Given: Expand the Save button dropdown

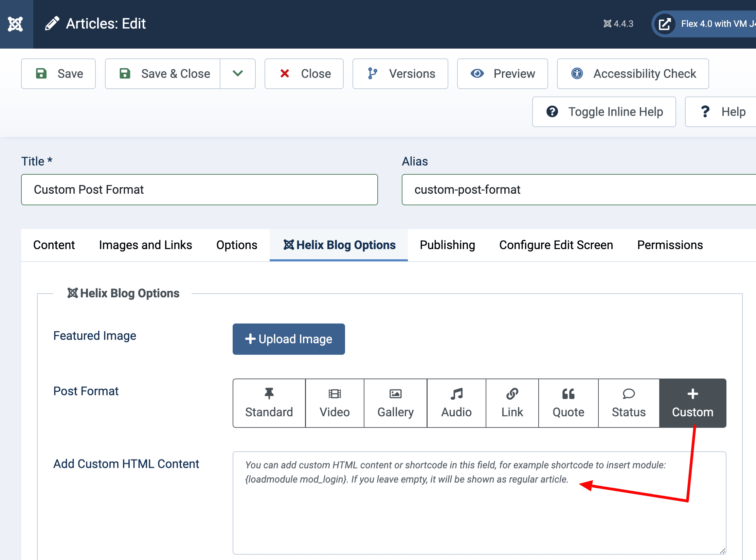Looking at the screenshot, I should tap(238, 74).
